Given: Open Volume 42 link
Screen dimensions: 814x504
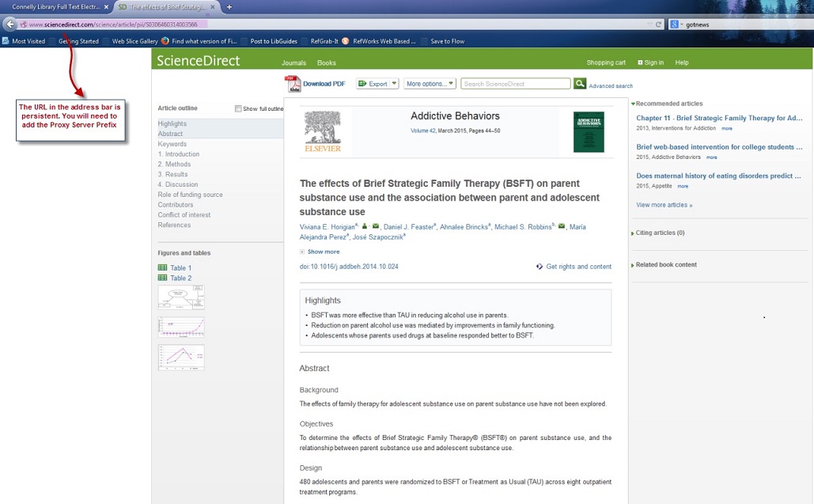Looking at the screenshot, I should [423, 131].
